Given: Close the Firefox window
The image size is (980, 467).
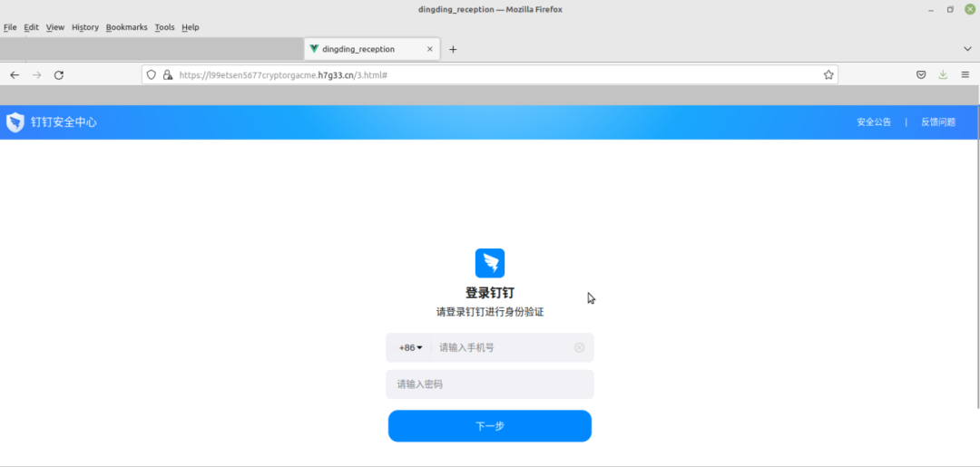Looking at the screenshot, I should pos(969,9).
